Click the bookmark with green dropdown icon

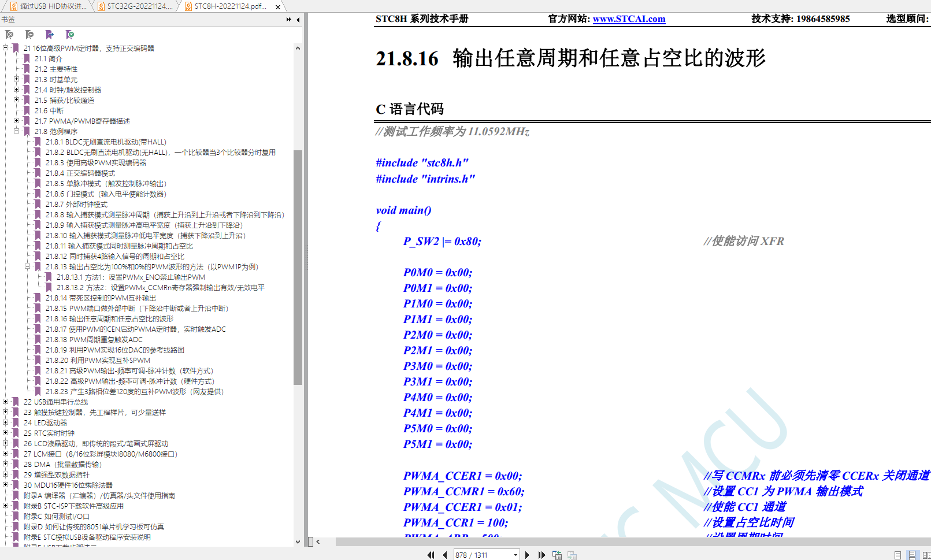[x=70, y=35]
